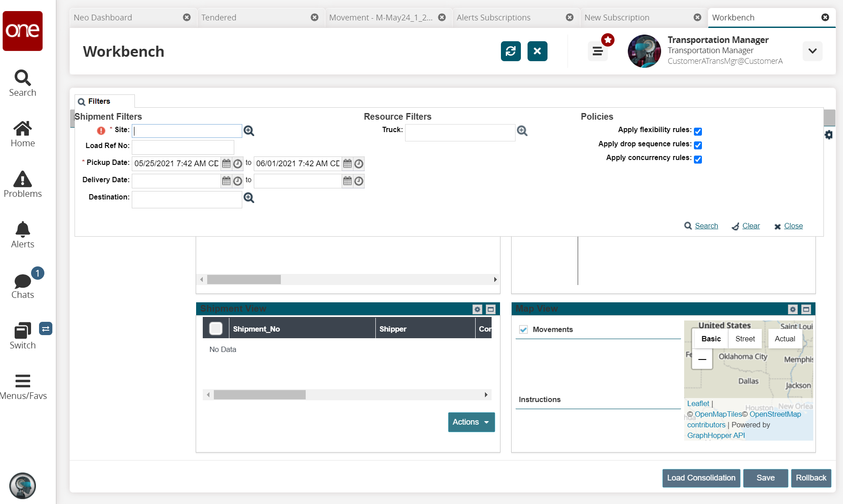This screenshot has height=504, width=843.
Task: Close the Neo Dashboard tab
Action: point(187,17)
